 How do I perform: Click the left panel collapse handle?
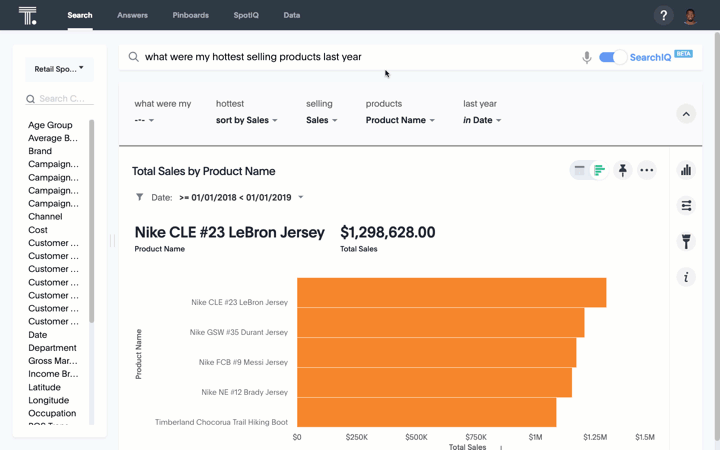point(112,241)
